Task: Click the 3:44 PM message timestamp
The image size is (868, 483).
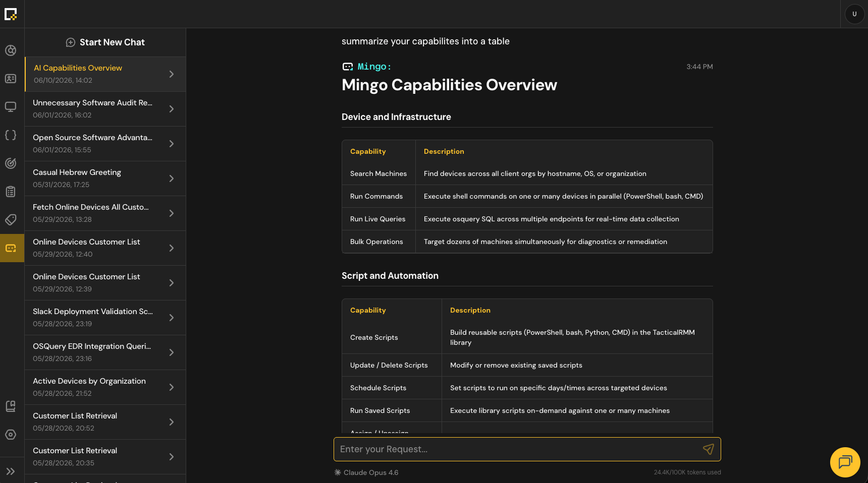Action: [x=699, y=67]
